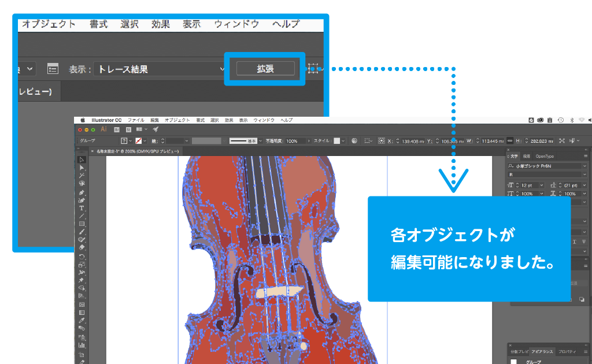592x364 pixels.
Task: Click the 拡張 expand button
Action: [265, 69]
